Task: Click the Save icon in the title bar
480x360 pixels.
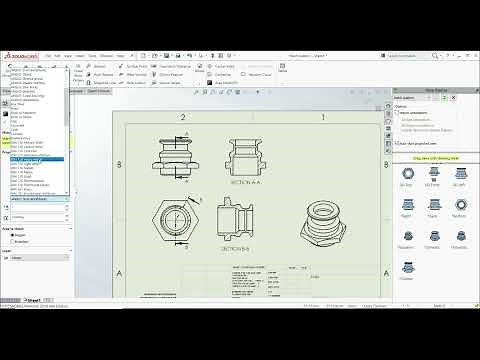Action: pyautogui.click(x=166, y=56)
